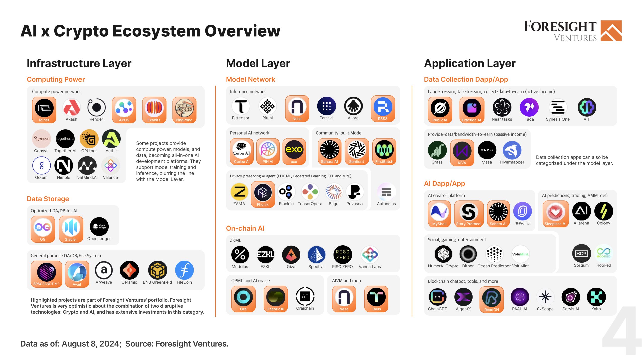Click the Application Layer column title
The height and width of the screenshot is (362, 644).
coord(470,63)
